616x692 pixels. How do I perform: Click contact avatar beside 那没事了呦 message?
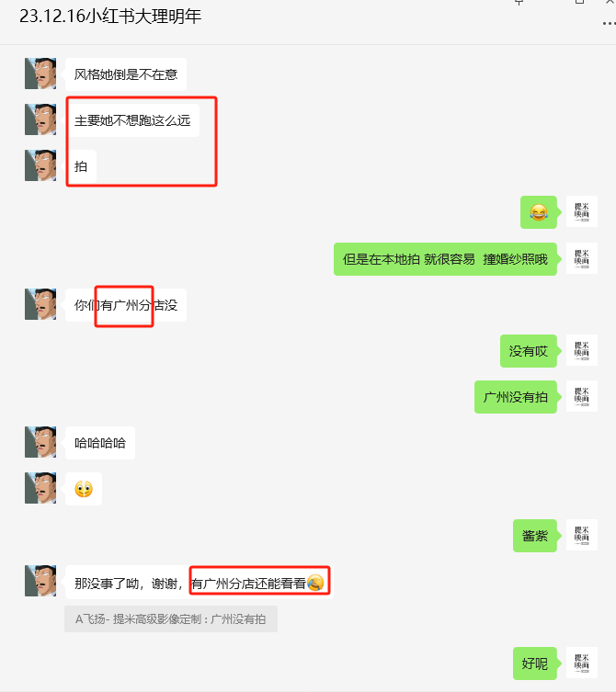(40, 581)
